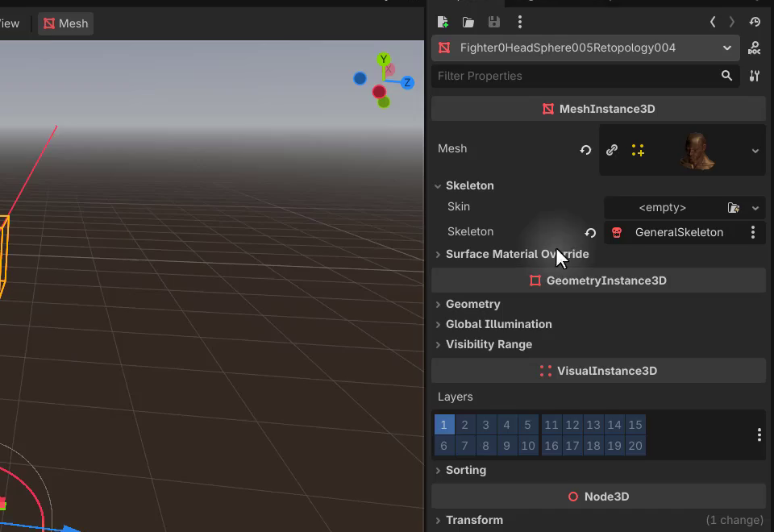Click the dark blue negative-Z gizmo circle
This screenshot has width=774, height=532.
pos(360,78)
